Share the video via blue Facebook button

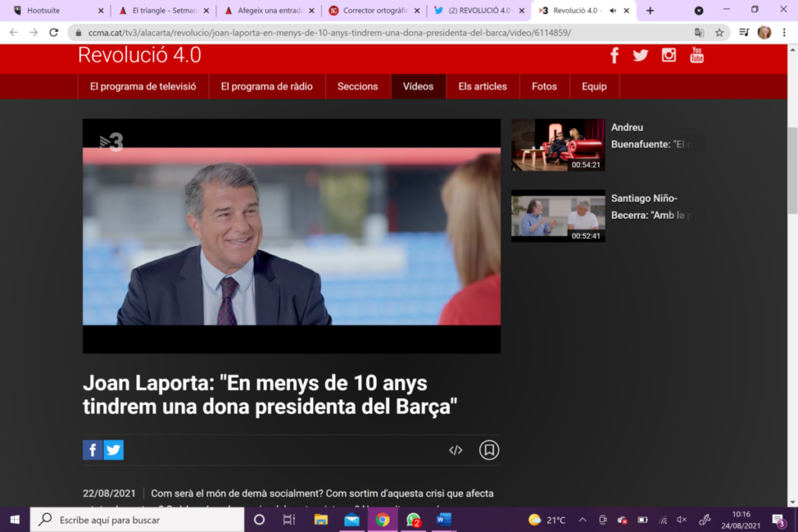point(93,450)
